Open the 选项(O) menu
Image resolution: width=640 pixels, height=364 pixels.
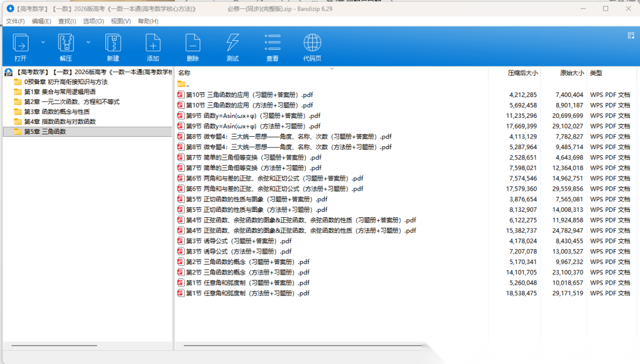tap(93, 21)
